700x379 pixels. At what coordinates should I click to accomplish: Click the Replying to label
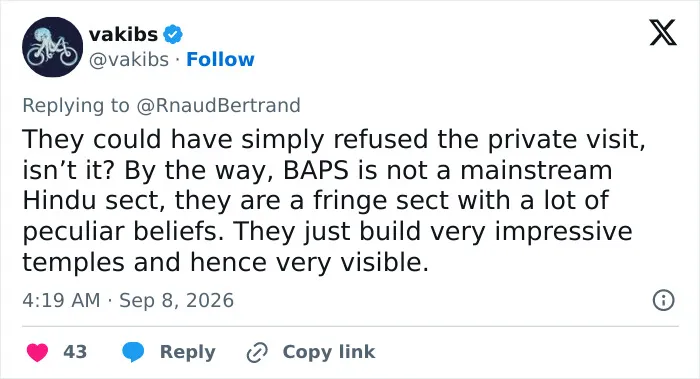point(76,105)
